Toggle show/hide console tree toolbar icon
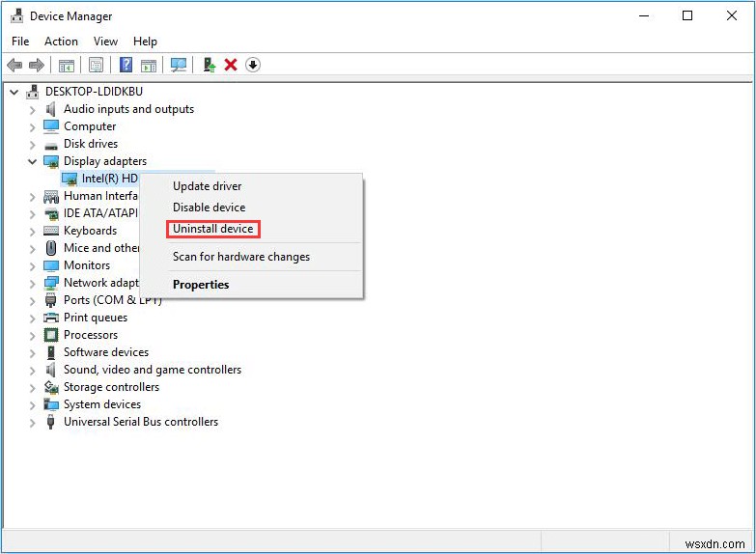This screenshot has width=756, height=554. point(66,65)
